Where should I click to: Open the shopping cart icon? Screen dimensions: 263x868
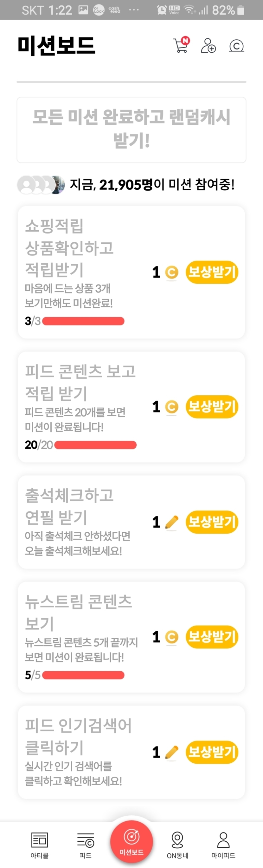pos(181,45)
